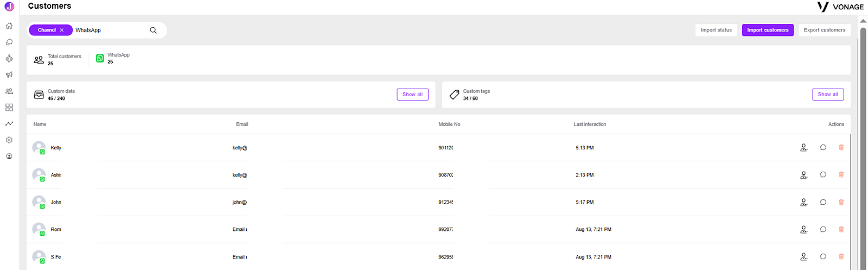Image resolution: width=868 pixels, height=270 pixels.
Task: Click Import customers button
Action: pyautogui.click(x=768, y=30)
